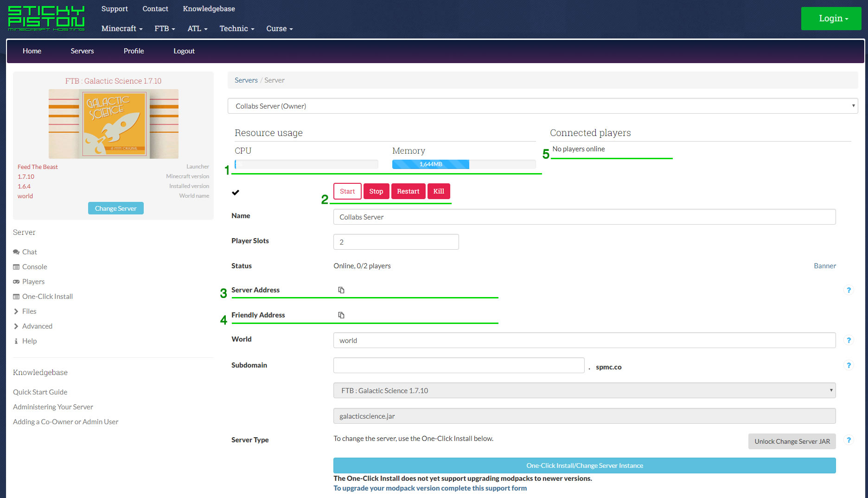Open the FTB : Galactic Science 1.7.10 dropdown
The image size is (868, 498).
[584, 390]
